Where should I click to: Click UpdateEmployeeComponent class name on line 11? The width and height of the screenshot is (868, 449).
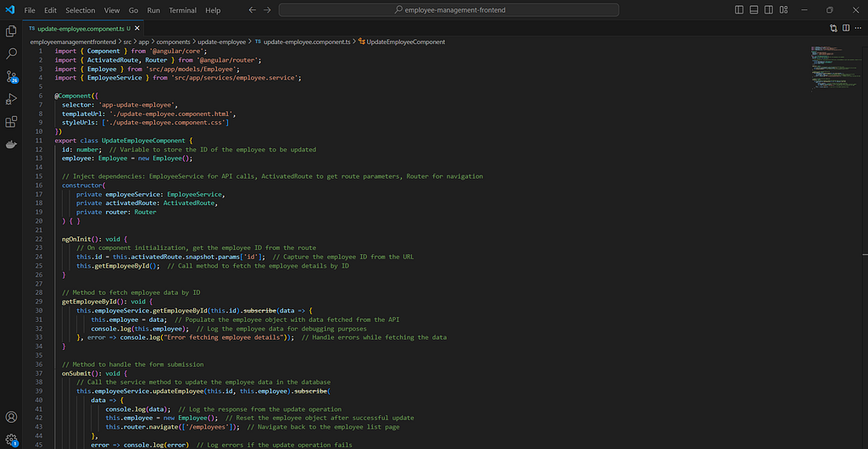click(143, 141)
